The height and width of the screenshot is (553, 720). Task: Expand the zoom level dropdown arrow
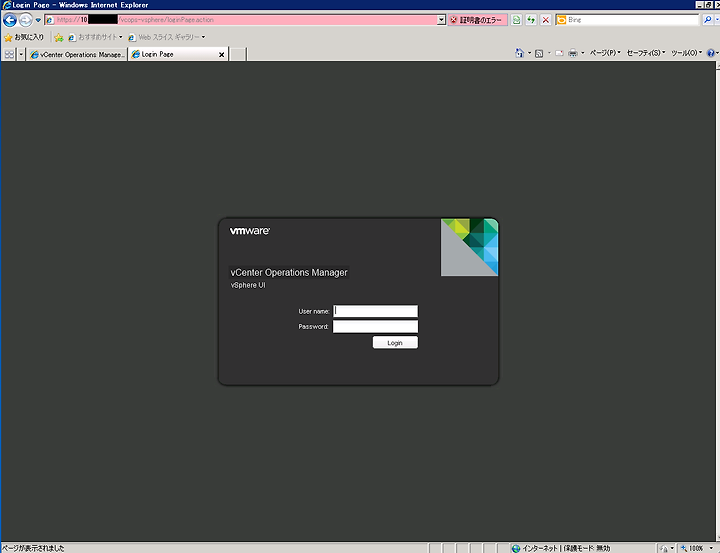tap(711, 548)
